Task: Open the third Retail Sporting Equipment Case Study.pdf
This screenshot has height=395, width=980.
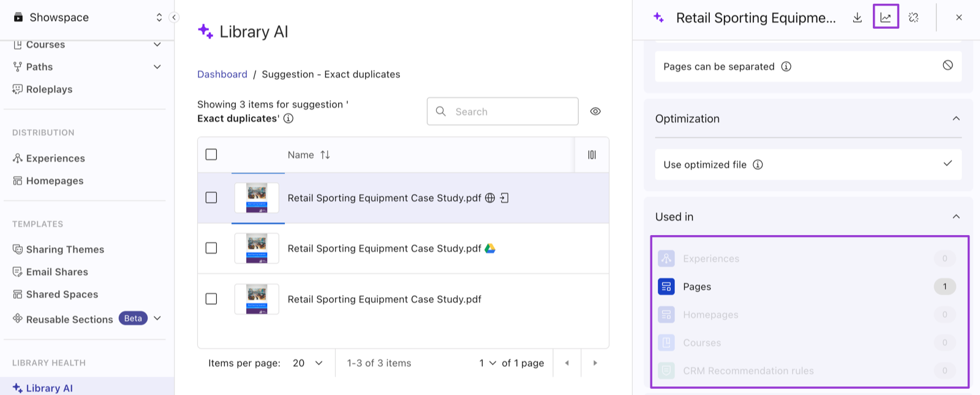Action: [385, 299]
